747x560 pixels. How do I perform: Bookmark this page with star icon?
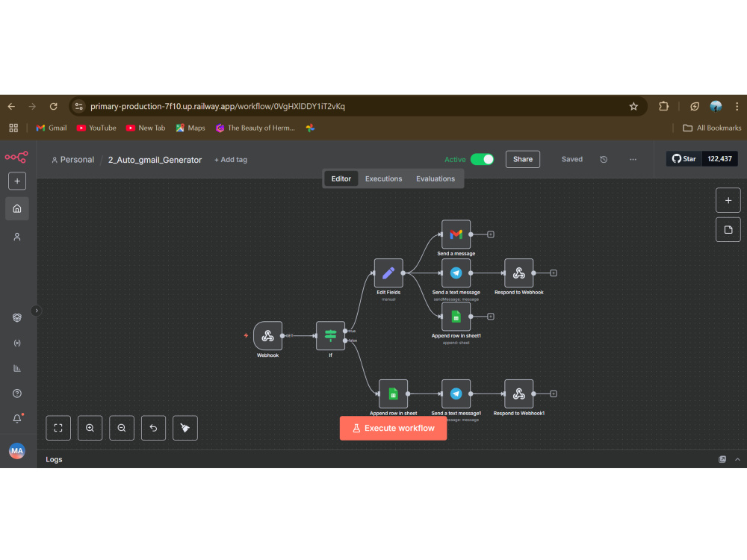pos(633,106)
